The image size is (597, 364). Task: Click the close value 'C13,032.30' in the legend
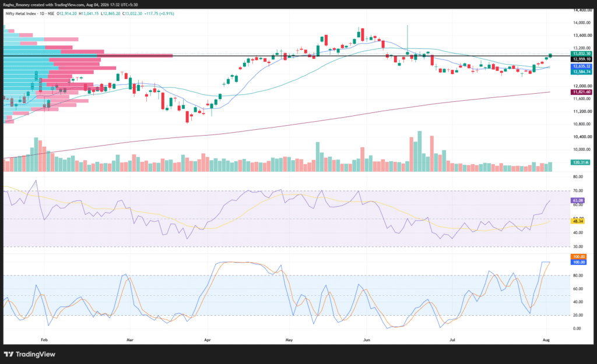click(x=132, y=13)
